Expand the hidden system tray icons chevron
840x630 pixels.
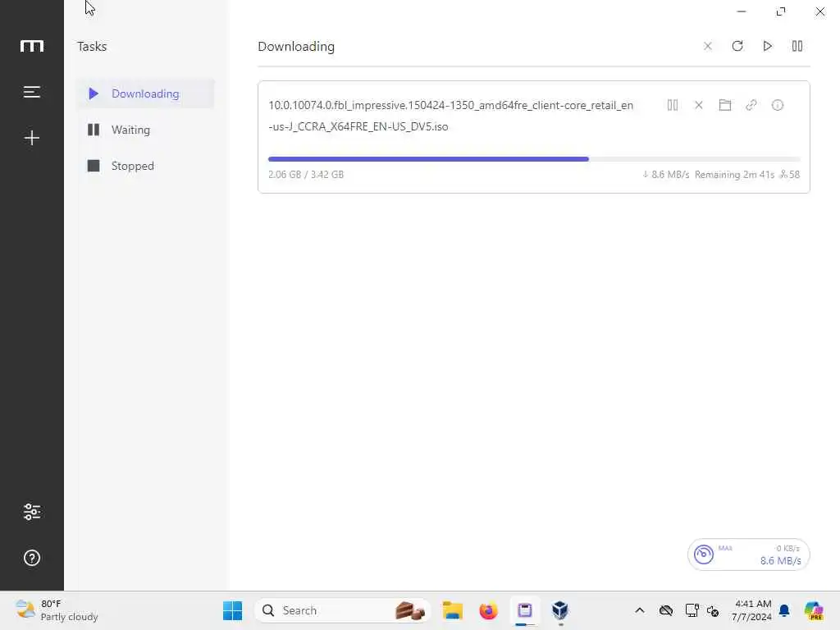640,610
